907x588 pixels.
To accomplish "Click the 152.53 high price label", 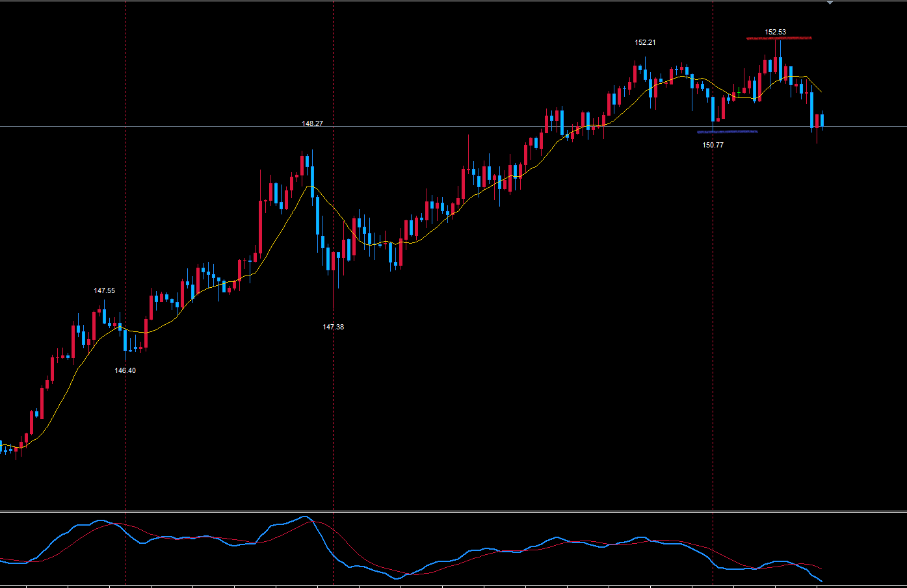I will (775, 32).
